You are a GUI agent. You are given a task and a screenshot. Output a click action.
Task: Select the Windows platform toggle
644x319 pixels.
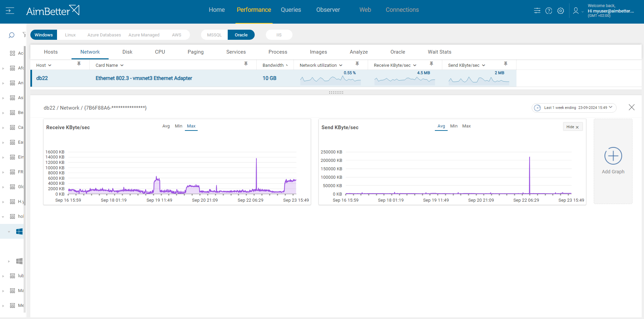[44, 35]
